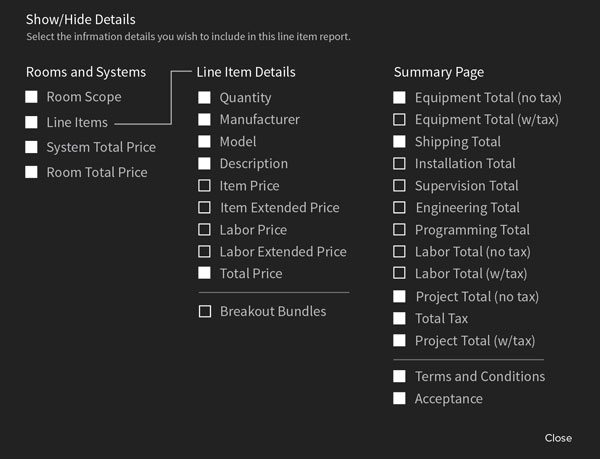Toggle the Quantity checkbox
This screenshot has height=459, width=600.
[204, 98]
